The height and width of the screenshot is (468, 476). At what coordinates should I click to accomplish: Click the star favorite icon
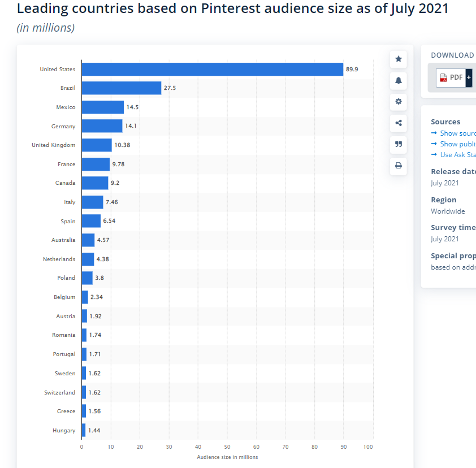pos(399,59)
